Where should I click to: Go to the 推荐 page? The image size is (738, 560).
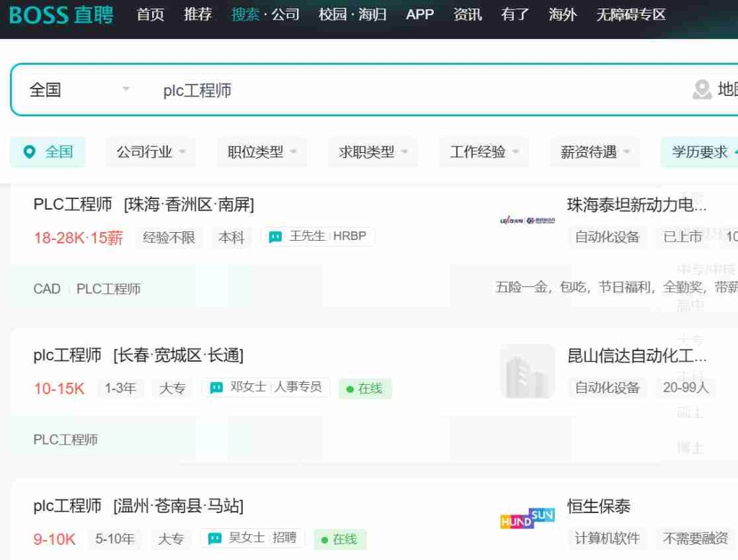click(x=197, y=14)
